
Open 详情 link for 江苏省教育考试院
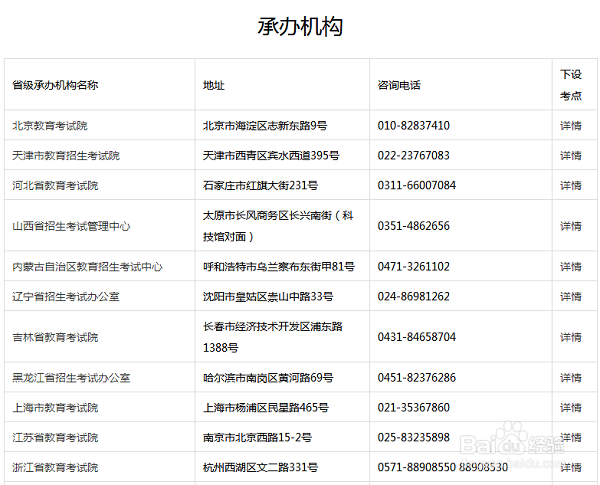coord(571,437)
